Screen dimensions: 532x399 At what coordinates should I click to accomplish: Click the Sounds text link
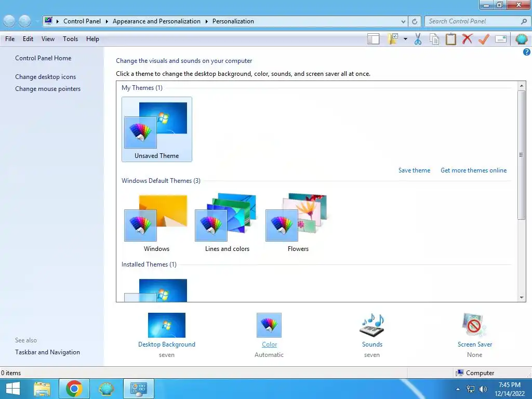[x=372, y=344]
